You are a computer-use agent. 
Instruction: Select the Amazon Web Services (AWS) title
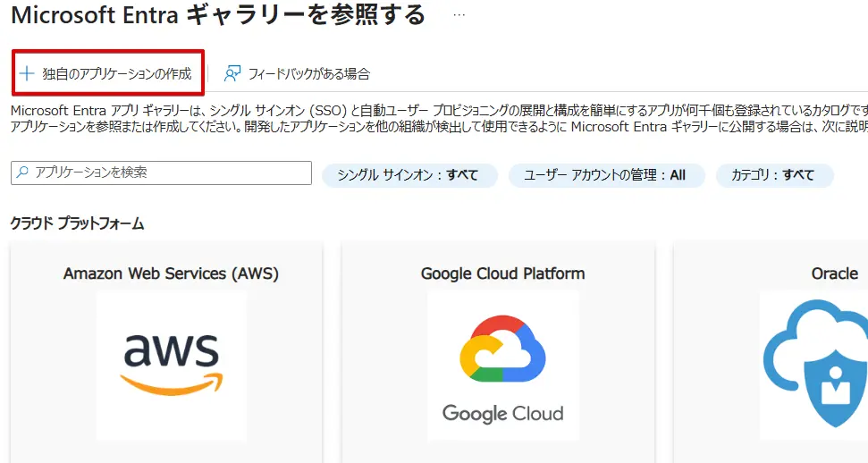[171, 274]
